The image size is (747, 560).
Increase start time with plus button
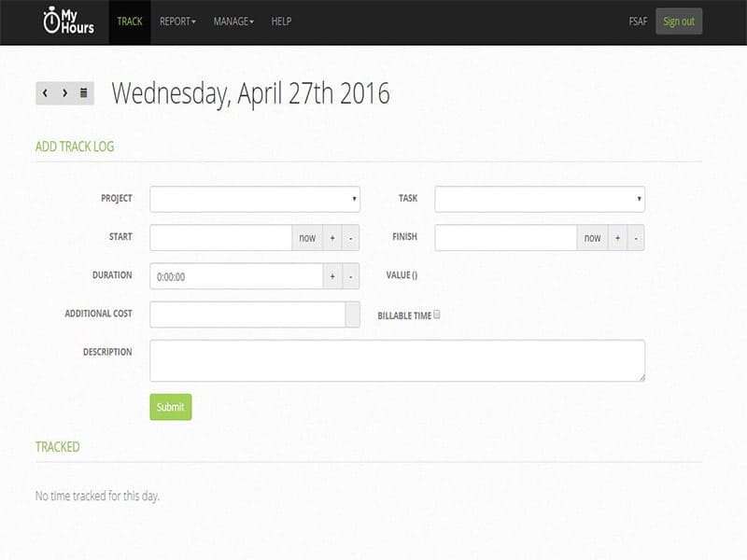tap(332, 238)
